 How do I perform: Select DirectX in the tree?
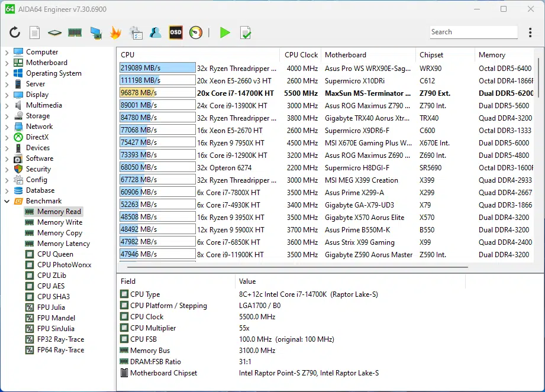click(x=37, y=137)
